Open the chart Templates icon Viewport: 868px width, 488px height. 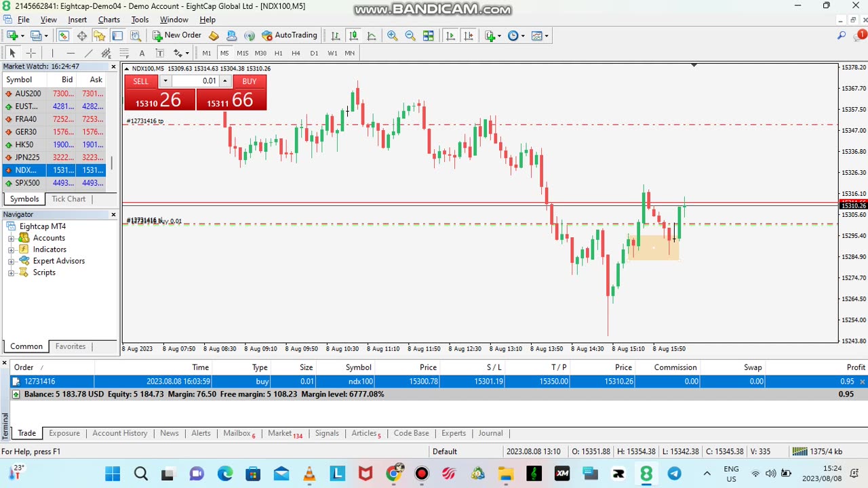[x=536, y=36]
